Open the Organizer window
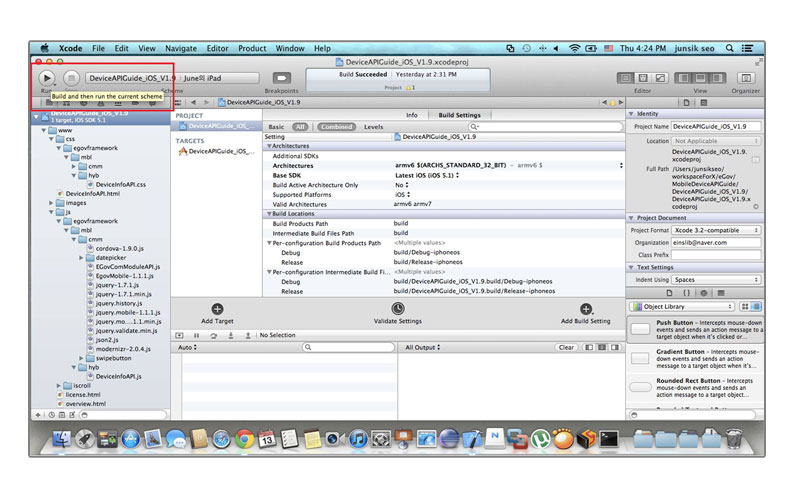The width and height of the screenshot is (800, 500). point(745,77)
